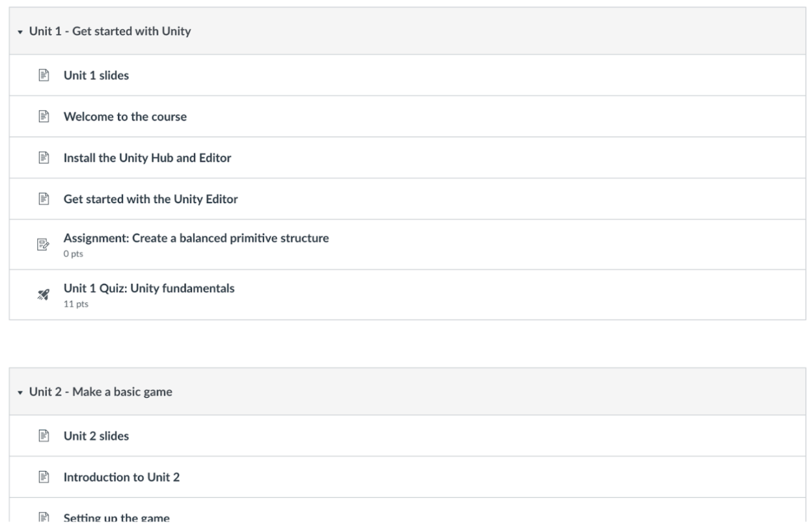Click page icon beside Unit 2 slides
Image resolution: width=812 pixels, height=525 pixels.
click(x=44, y=436)
